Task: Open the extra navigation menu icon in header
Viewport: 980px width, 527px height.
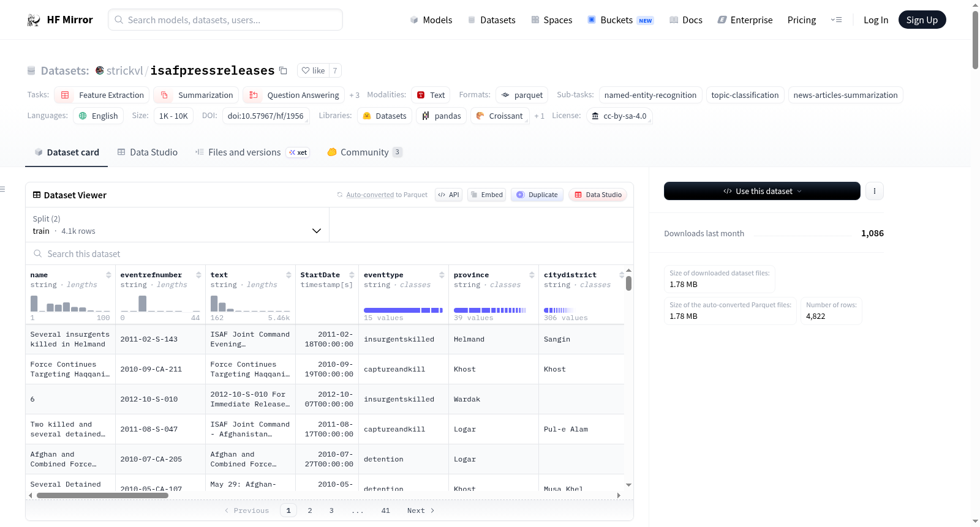Action: (836, 20)
